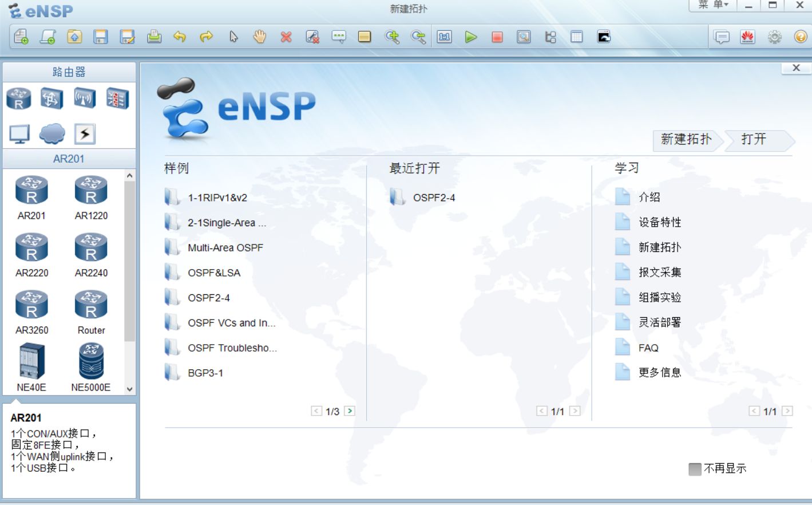Click the save as icon with pencil
This screenshot has width=812, height=505.
(x=127, y=37)
